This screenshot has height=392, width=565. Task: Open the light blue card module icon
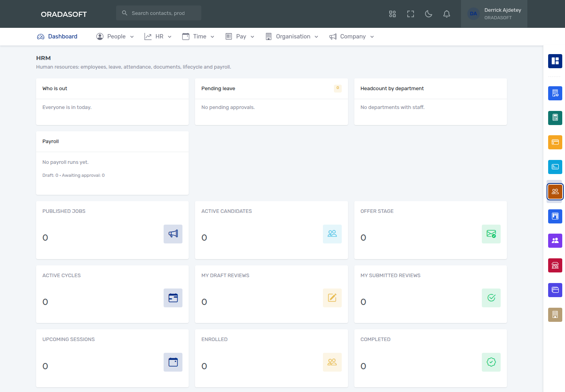click(555, 167)
